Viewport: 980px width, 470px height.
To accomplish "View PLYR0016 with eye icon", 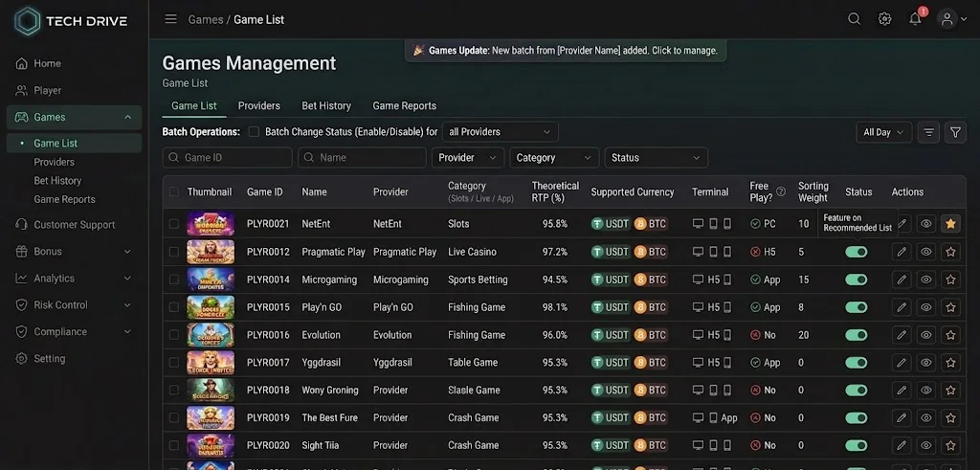I will click(926, 335).
